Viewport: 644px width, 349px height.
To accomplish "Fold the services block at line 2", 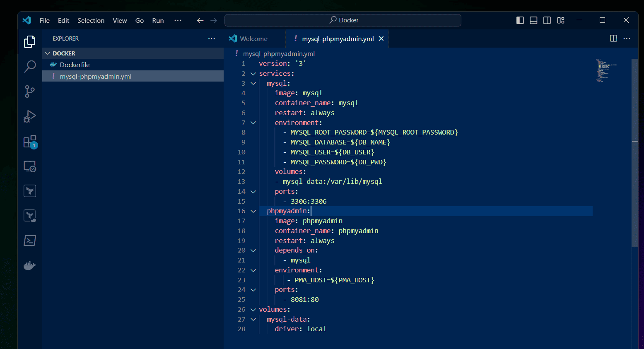I will 253,74.
